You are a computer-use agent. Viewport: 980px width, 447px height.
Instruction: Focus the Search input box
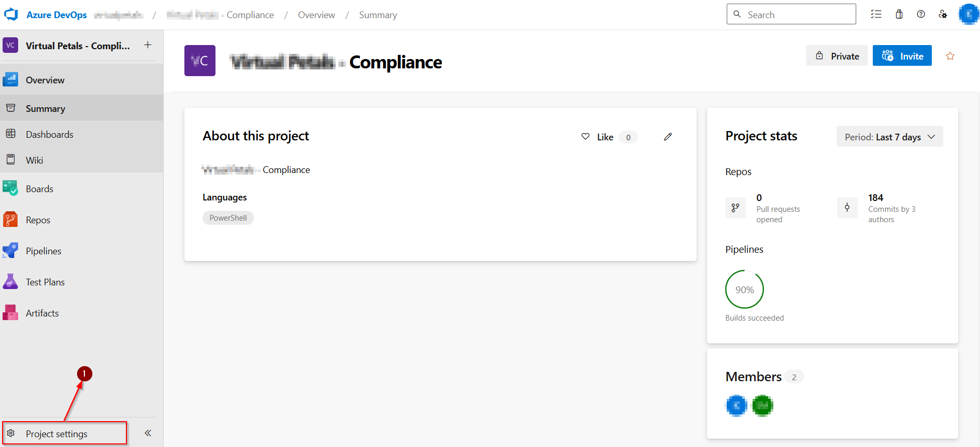[791, 15]
